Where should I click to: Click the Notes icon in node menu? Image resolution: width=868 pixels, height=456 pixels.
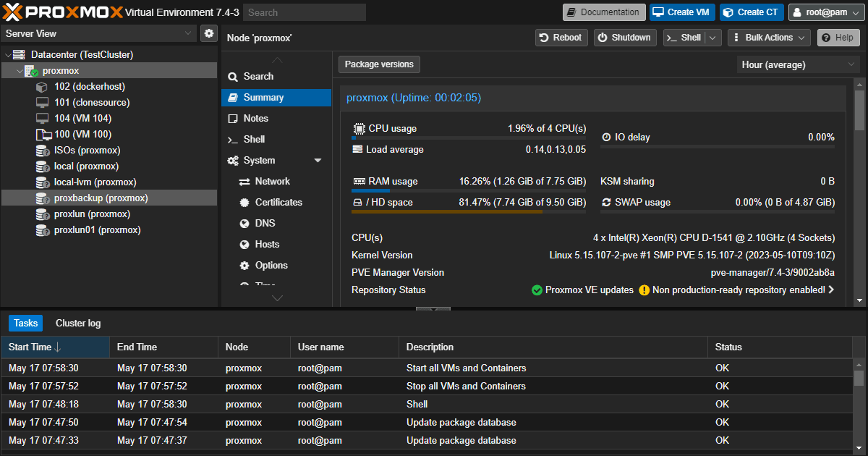pos(233,119)
